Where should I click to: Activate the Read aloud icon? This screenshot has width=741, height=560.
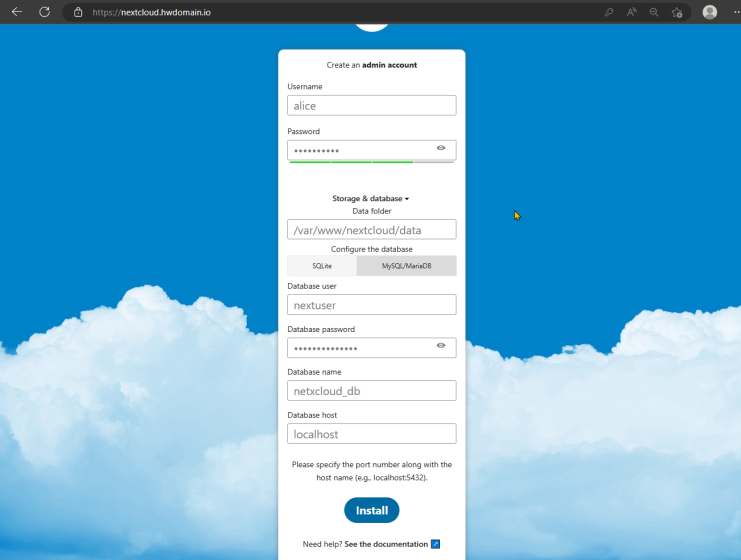coord(631,12)
